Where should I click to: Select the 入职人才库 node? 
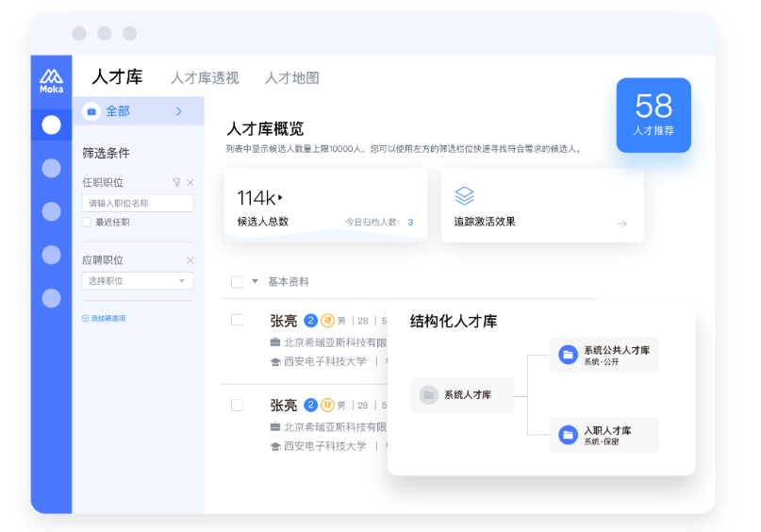(x=604, y=435)
